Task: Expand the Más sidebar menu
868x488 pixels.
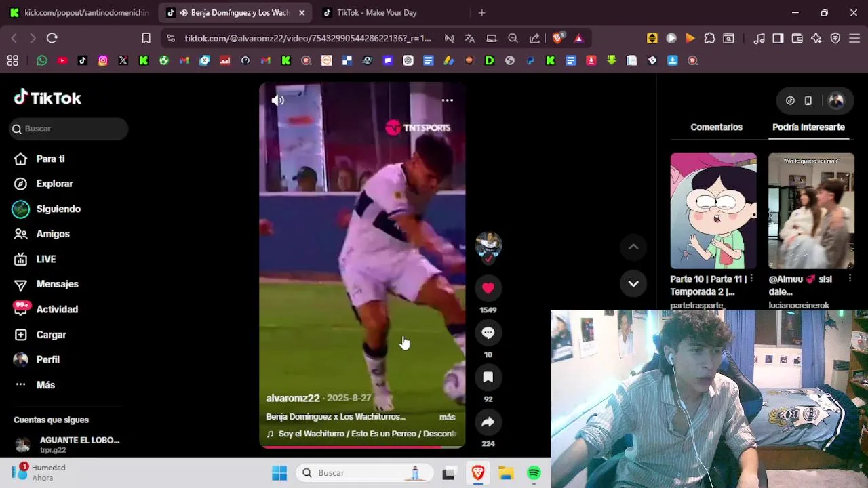Action: tap(45, 385)
